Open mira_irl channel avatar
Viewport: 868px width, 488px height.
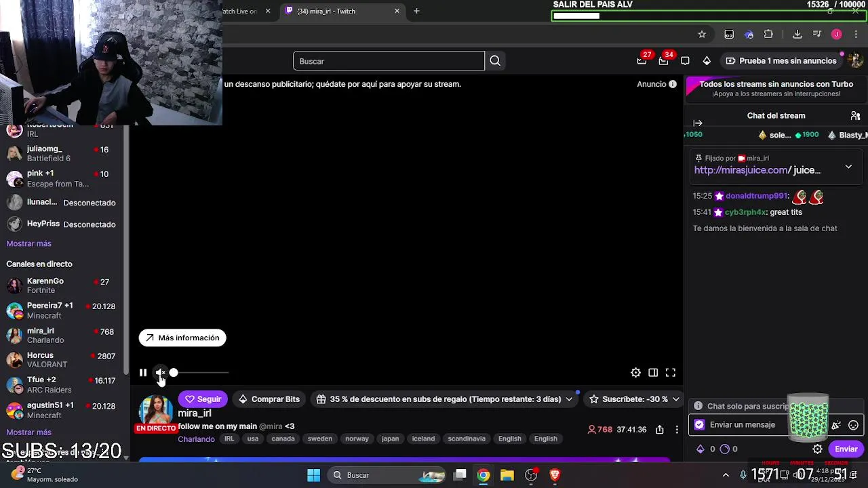156,410
